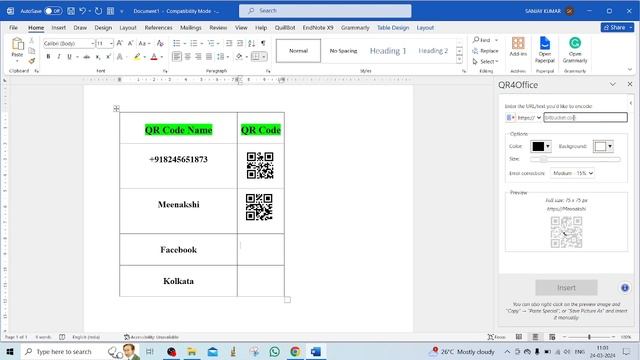Image resolution: width=640 pixels, height=360 pixels.
Task: Open the font name dropdown
Action: 93,43
